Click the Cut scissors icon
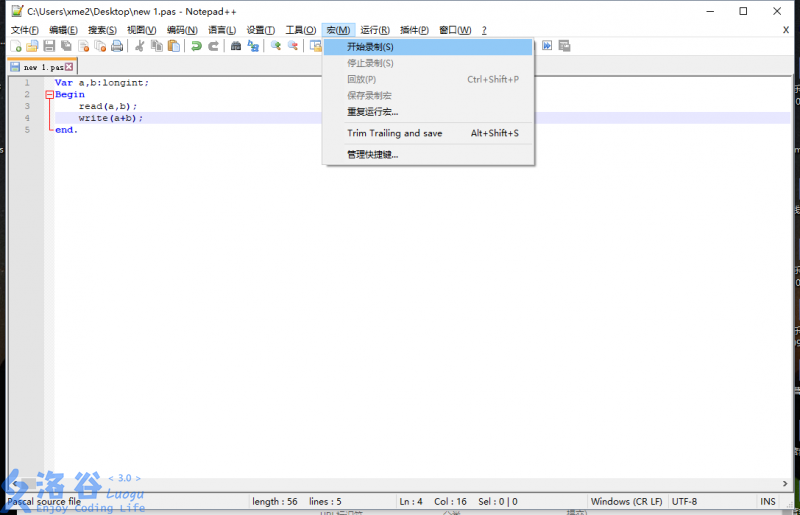 (x=139, y=46)
